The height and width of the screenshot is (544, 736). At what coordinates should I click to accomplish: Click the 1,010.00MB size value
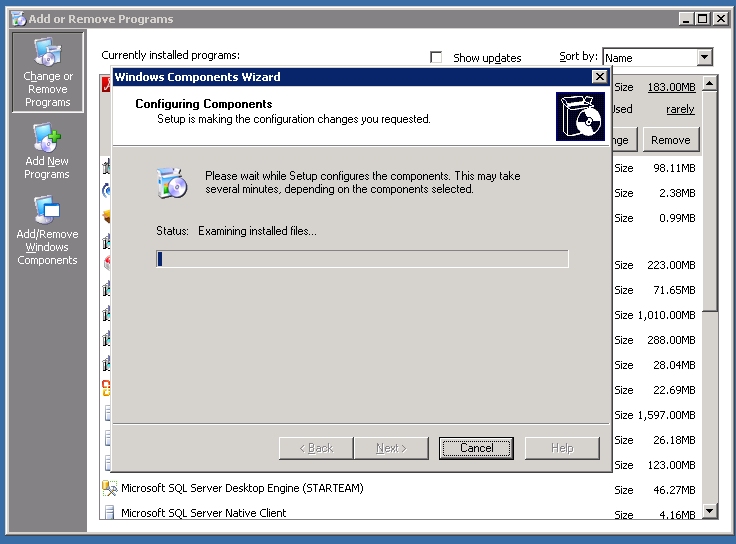666,315
